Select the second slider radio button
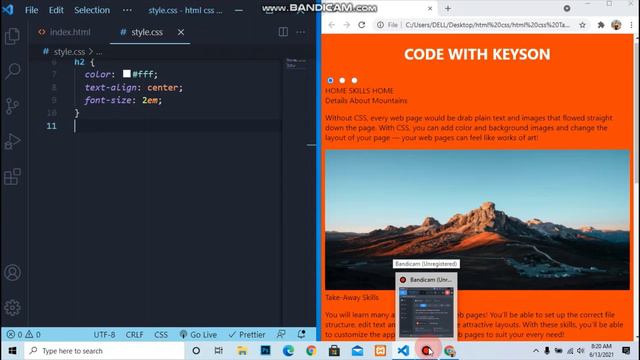 (x=342, y=80)
